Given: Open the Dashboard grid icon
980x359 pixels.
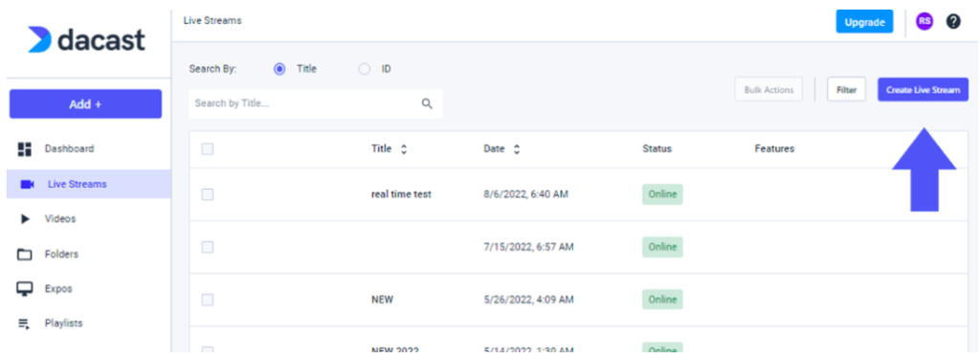Looking at the screenshot, I should [24, 148].
